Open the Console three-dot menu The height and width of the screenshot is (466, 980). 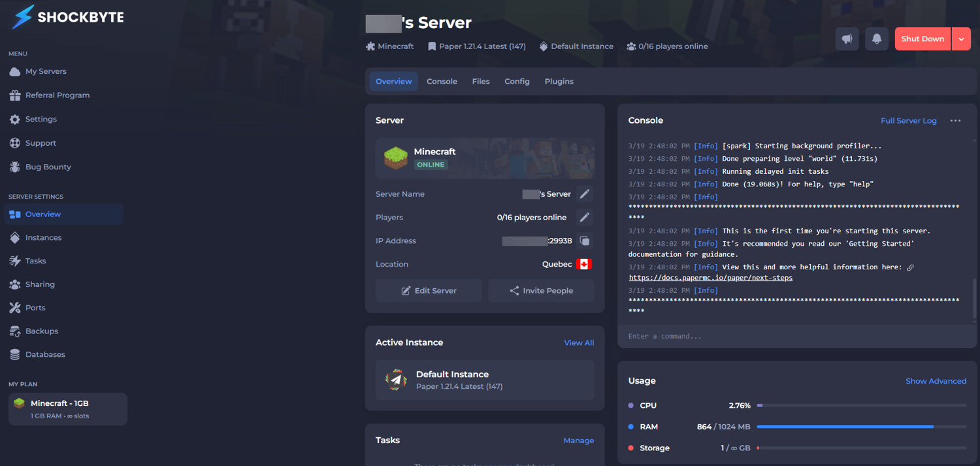coord(955,121)
